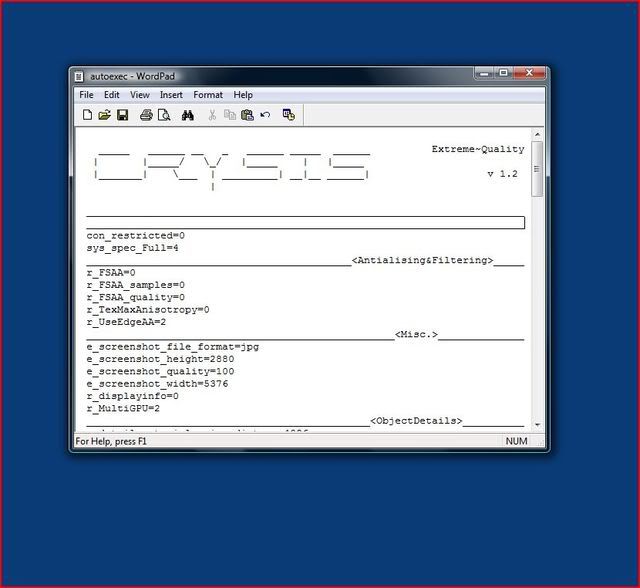Click the v 1.2 version text
640x588 pixels.
pyautogui.click(x=503, y=174)
